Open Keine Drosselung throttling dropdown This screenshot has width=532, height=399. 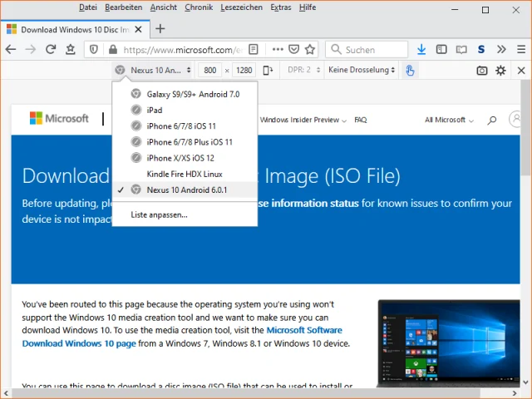point(362,71)
